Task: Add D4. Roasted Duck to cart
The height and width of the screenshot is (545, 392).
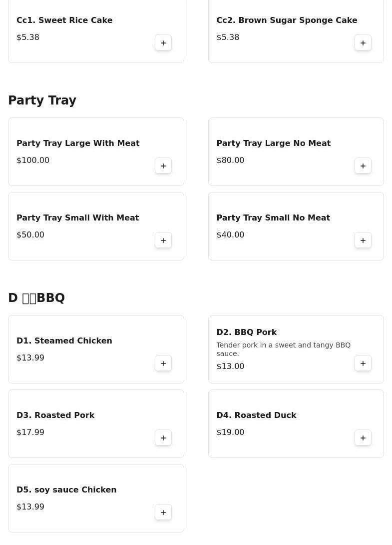Action: click(x=363, y=438)
